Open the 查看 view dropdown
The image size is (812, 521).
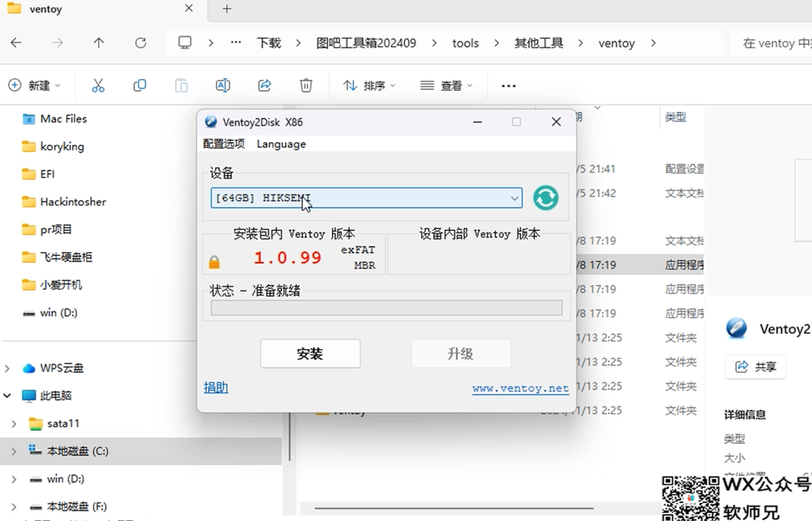(x=447, y=86)
